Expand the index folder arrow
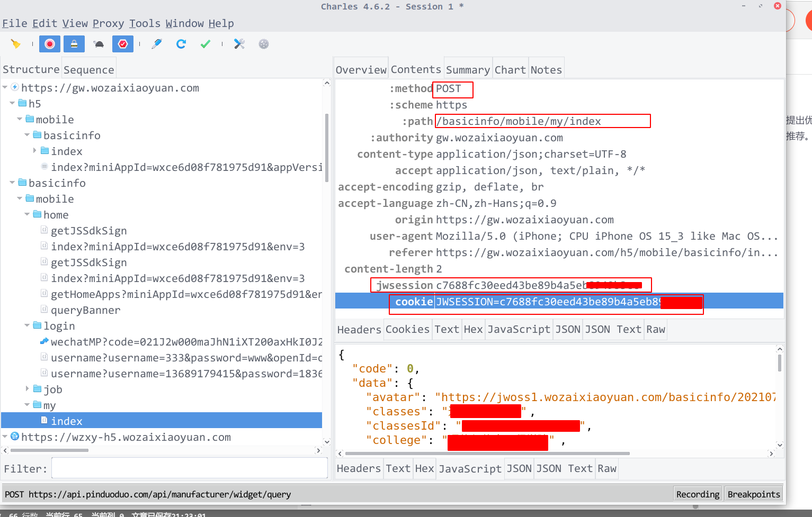 34,151
